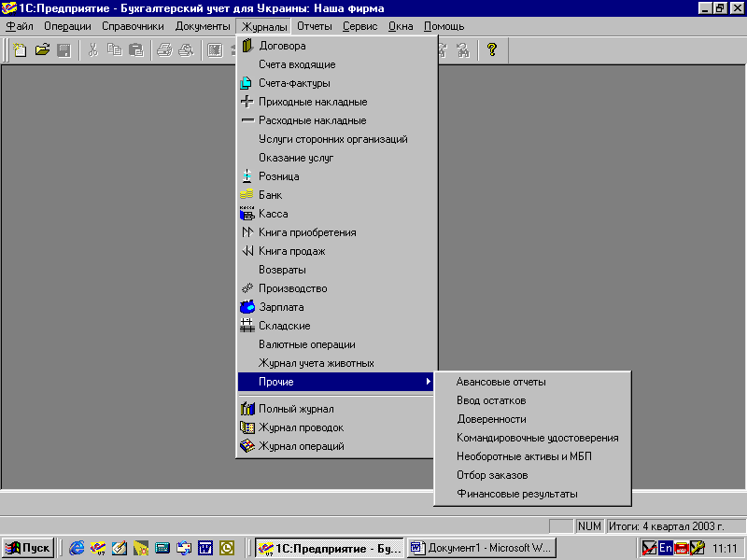Viewport: 747px width, 560px height.
Task: Open the Помощь menu
Action: coord(444,26)
